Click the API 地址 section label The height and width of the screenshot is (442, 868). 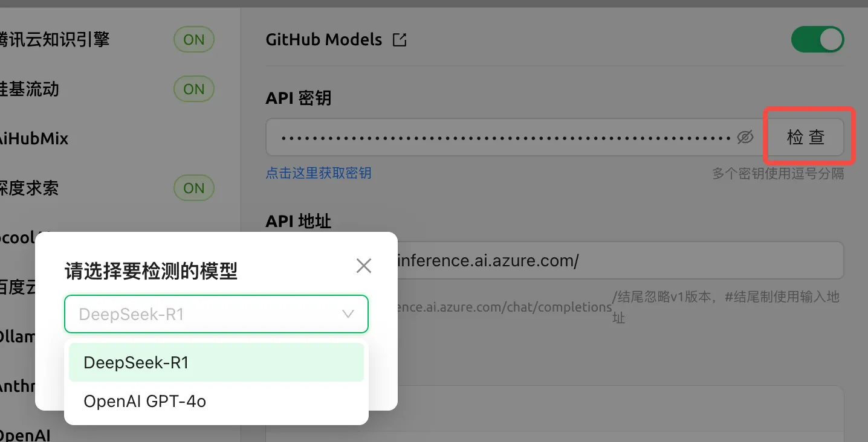click(x=299, y=221)
